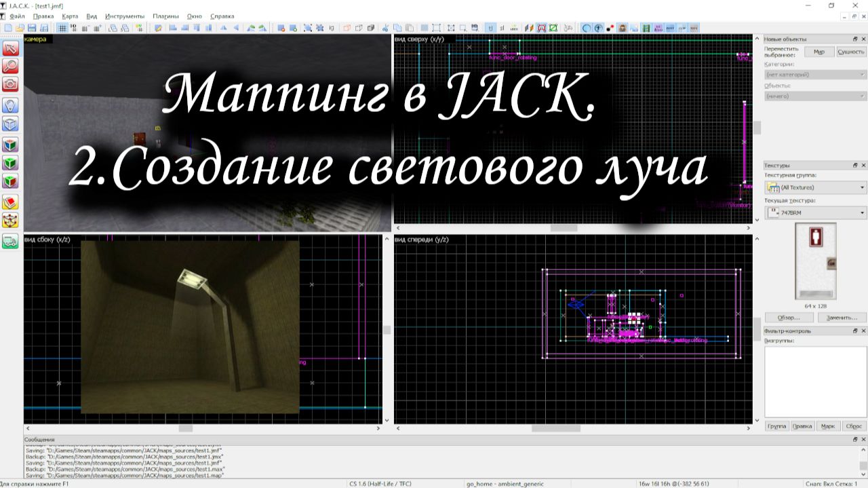Click the Carve red cube icon
Image resolution: width=868 pixels, height=488 pixels.
click(347, 28)
